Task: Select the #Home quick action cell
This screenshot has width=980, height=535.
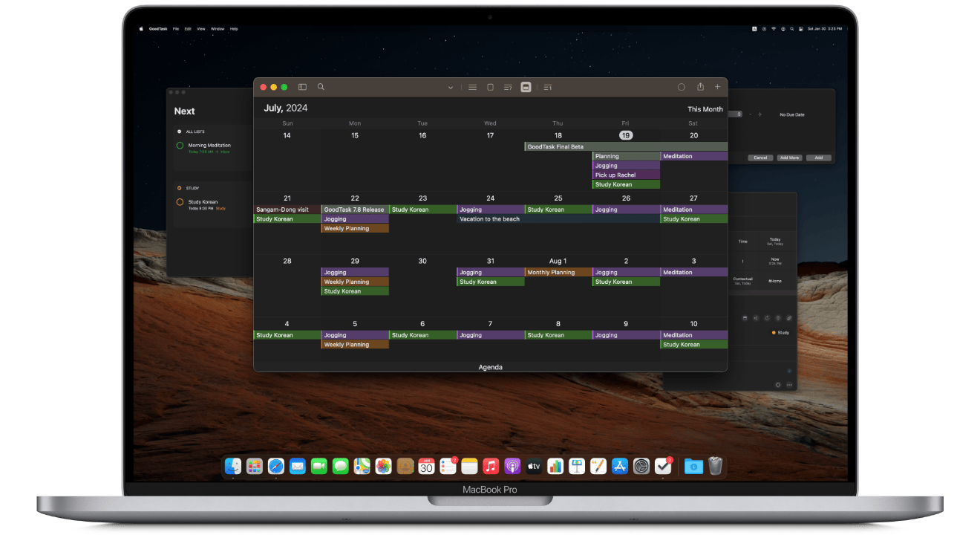Action: (775, 281)
